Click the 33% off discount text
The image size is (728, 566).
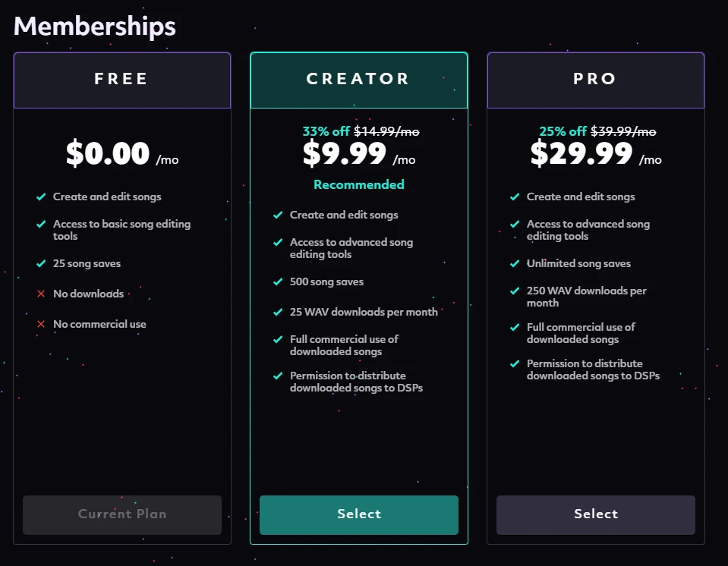[x=326, y=131]
